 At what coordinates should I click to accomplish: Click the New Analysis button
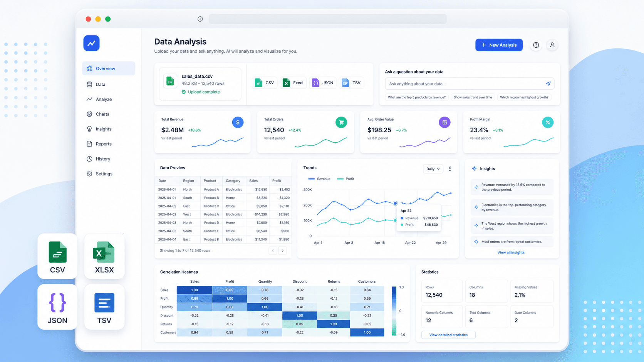tap(499, 45)
